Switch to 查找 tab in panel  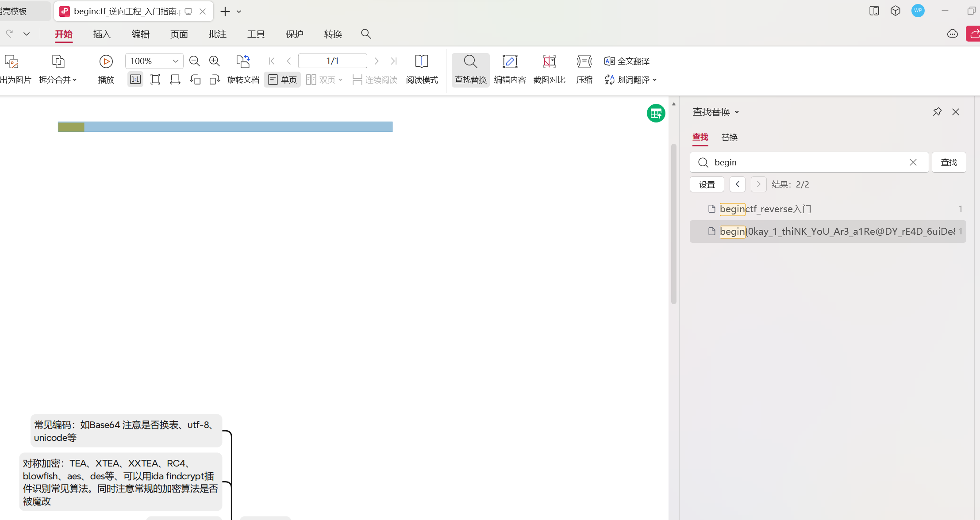pyautogui.click(x=700, y=138)
